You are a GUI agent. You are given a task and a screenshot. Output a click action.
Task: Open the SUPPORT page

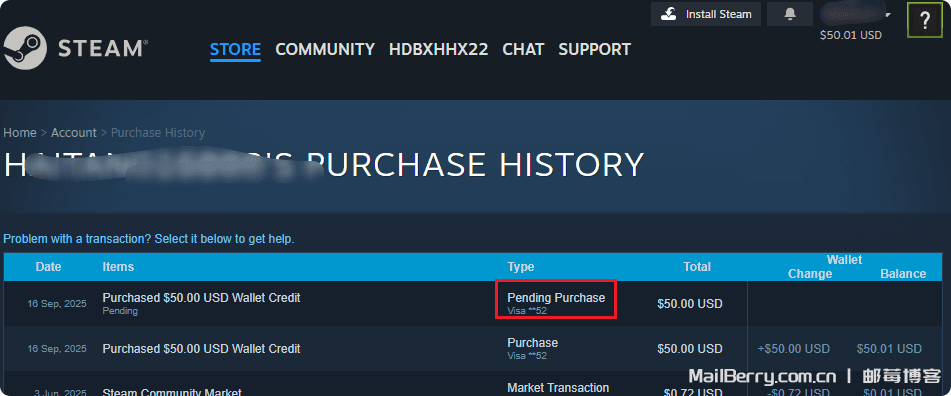(x=594, y=49)
